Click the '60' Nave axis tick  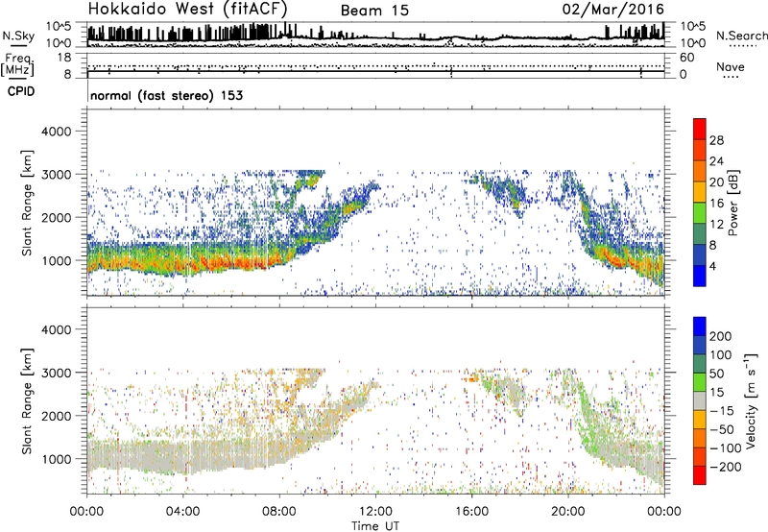coord(686,58)
